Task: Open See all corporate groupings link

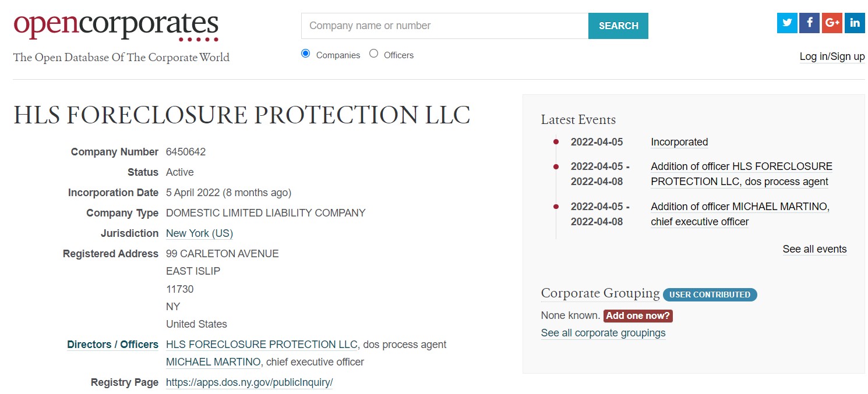Action: coord(603,333)
